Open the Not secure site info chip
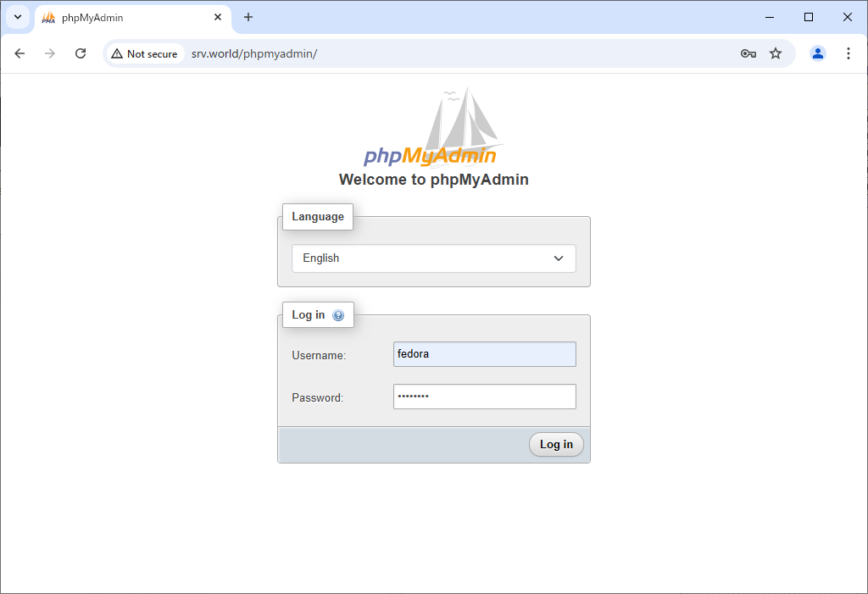The width and height of the screenshot is (868, 594). point(145,53)
